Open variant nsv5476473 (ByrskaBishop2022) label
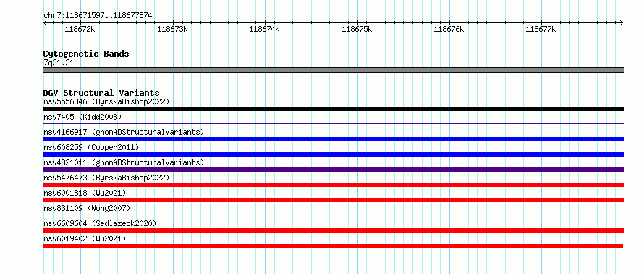 coord(106,178)
